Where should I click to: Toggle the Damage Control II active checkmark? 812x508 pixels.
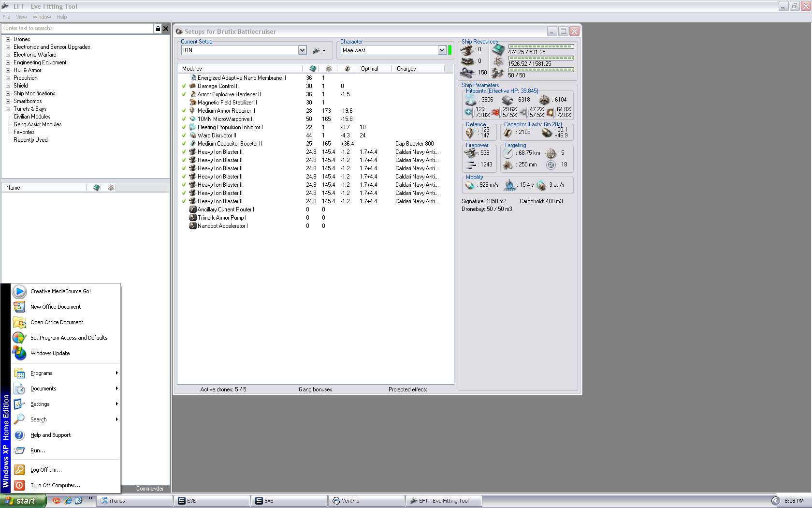coord(184,86)
